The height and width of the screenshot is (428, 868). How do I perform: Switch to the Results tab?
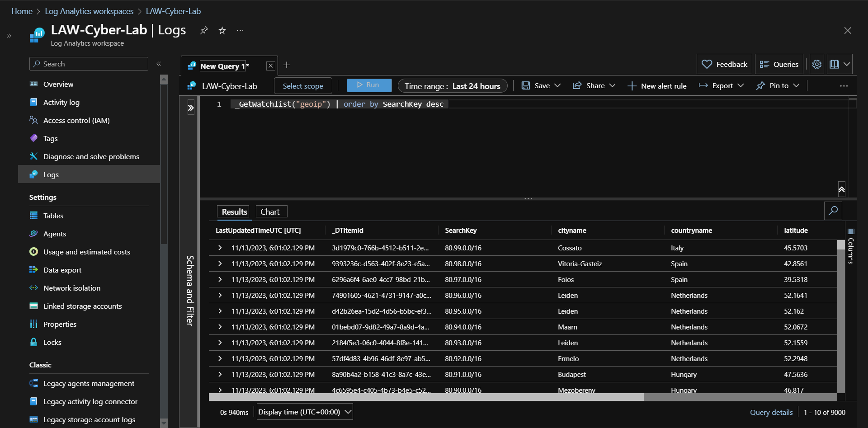[234, 212]
